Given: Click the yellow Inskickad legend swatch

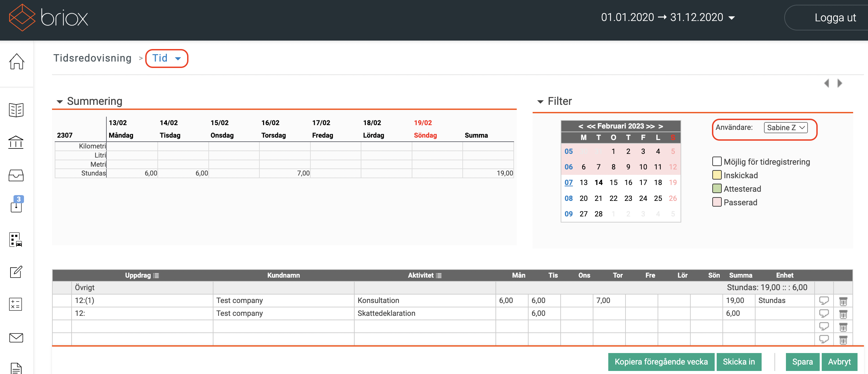Looking at the screenshot, I should (x=717, y=175).
